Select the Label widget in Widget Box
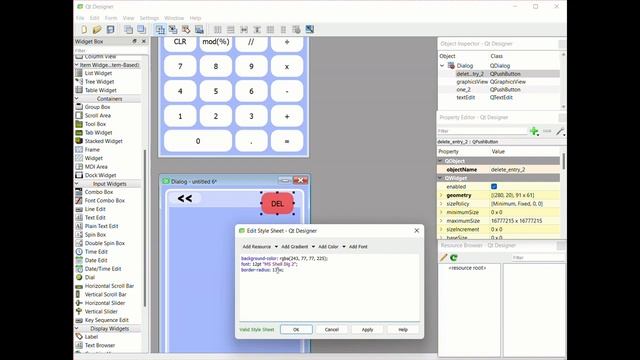Image resolution: width=640 pixels, height=360 pixels. pos(91,337)
